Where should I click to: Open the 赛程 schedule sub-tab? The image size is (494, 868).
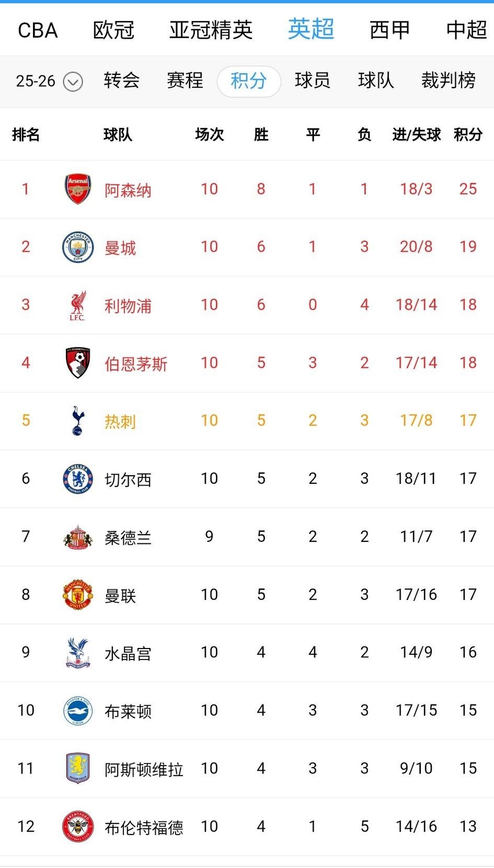click(185, 81)
